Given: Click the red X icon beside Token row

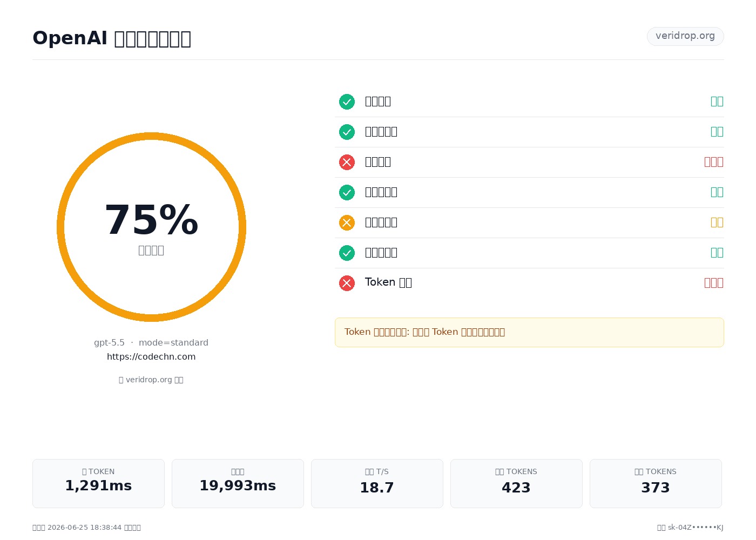Looking at the screenshot, I should (347, 283).
